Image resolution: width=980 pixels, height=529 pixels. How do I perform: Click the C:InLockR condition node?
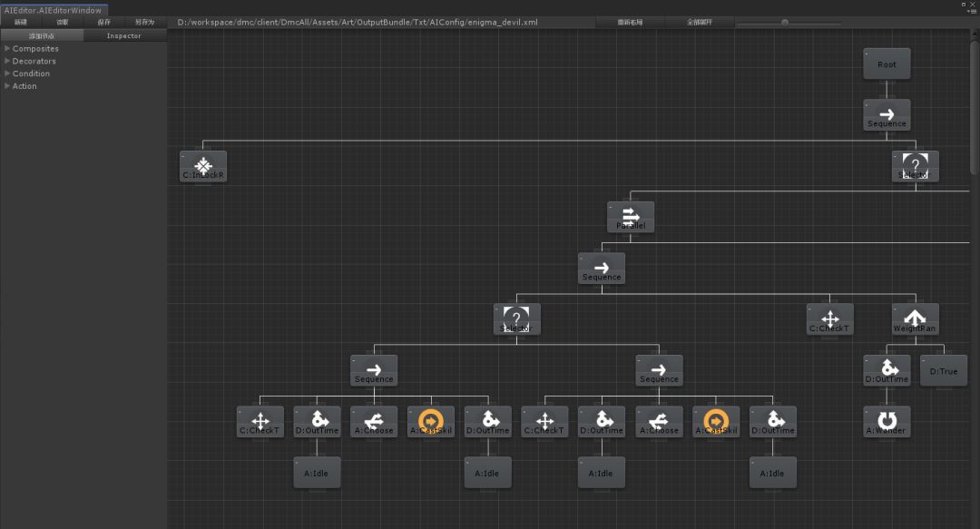[x=203, y=166]
